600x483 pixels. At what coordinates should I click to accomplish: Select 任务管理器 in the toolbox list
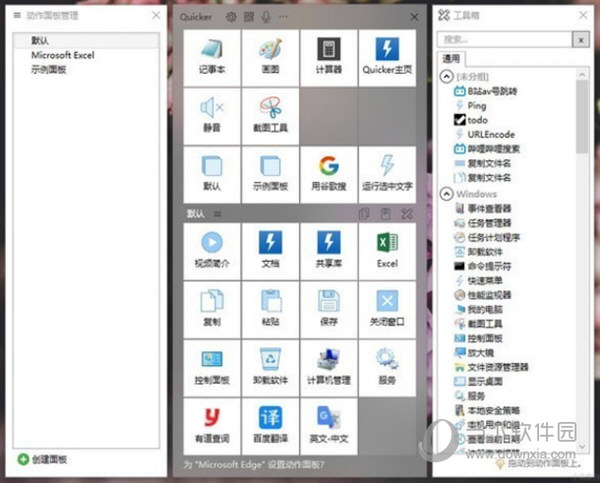(482, 223)
